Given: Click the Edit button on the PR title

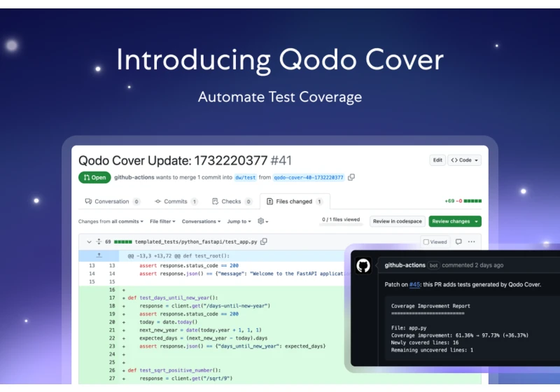Looking at the screenshot, I should coord(437,160).
